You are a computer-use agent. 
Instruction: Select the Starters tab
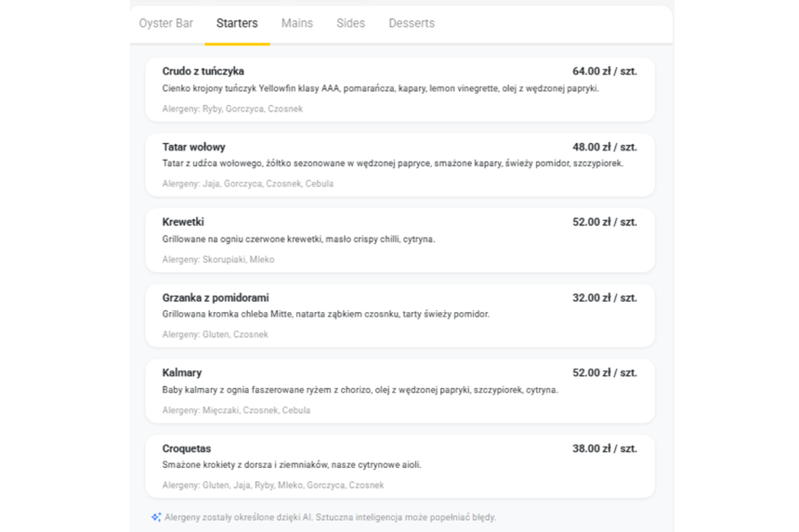237,23
